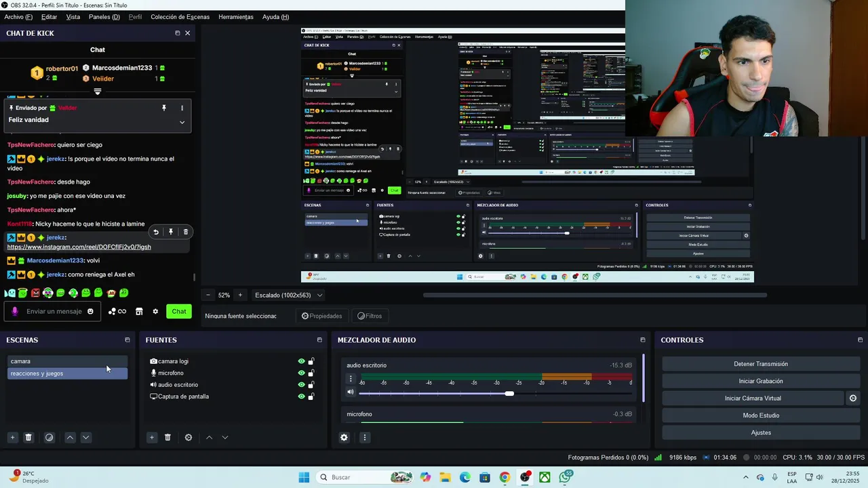The image size is (868, 488).
Task: Enable Modo Estudio
Action: point(761,415)
